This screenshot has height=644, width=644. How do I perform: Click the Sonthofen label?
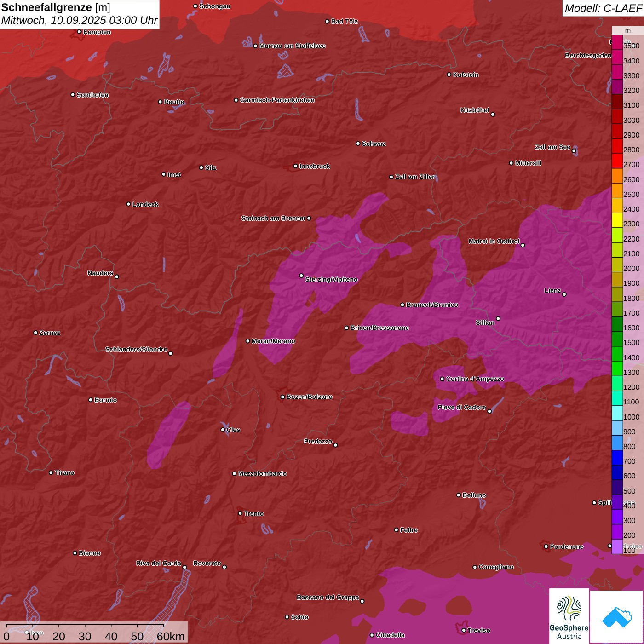click(x=92, y=95)
